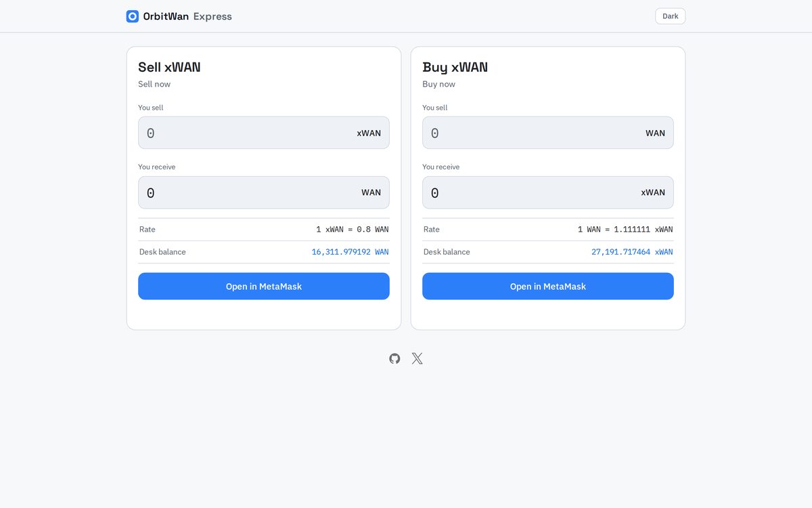
Task: Click the Express header text
Action: pyautogui.click(x=212, y=16)
